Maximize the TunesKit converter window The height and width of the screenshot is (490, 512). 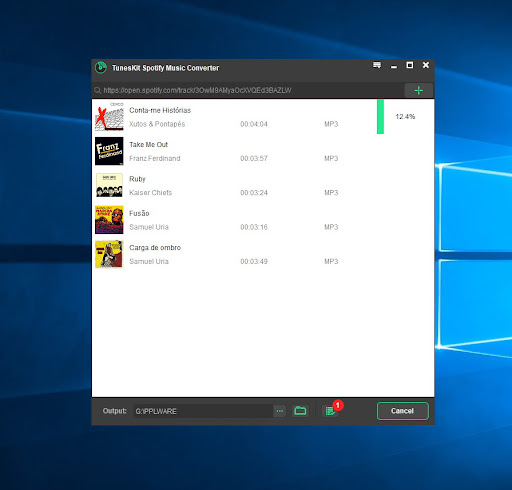tap(410, 65)
